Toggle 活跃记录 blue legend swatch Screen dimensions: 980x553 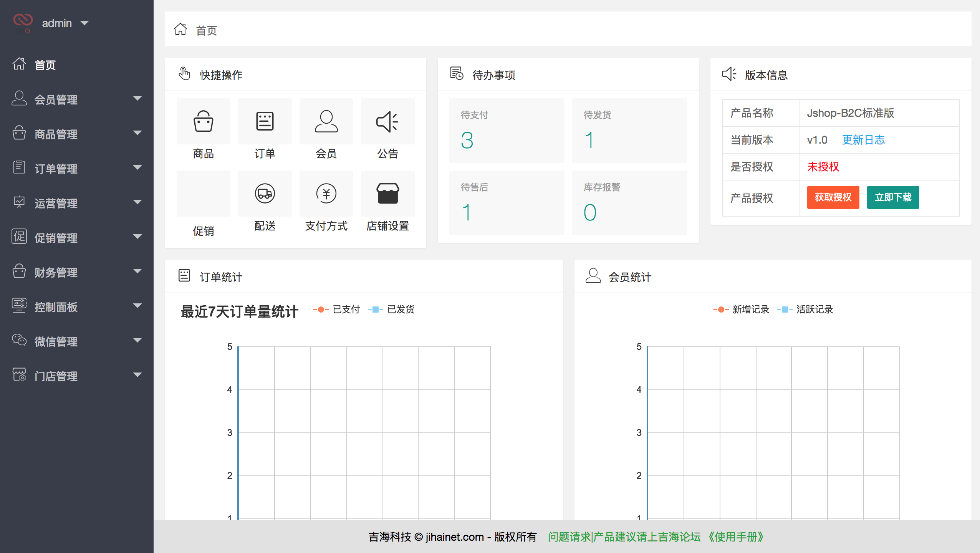coord(785,310)
